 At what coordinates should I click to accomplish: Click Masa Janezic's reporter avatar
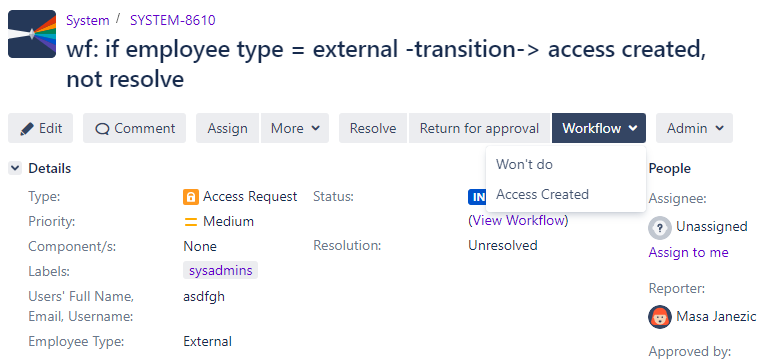[x=659, y=317]
